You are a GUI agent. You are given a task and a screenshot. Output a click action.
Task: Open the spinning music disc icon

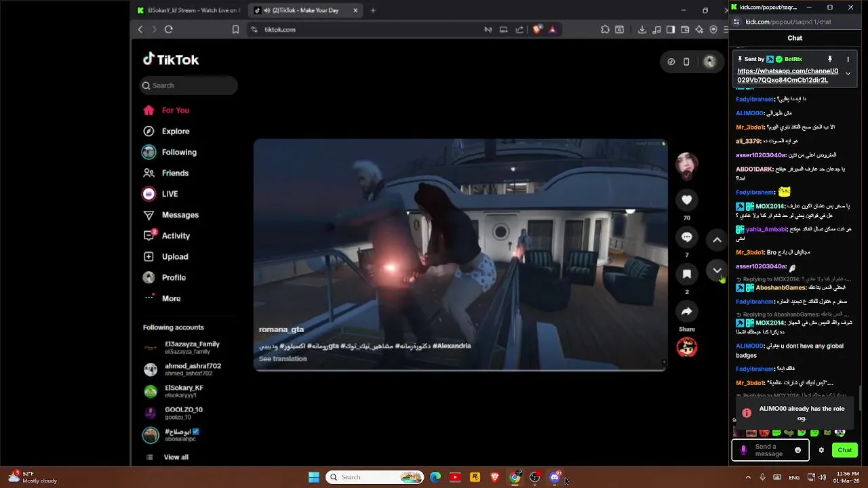(686, 347)
